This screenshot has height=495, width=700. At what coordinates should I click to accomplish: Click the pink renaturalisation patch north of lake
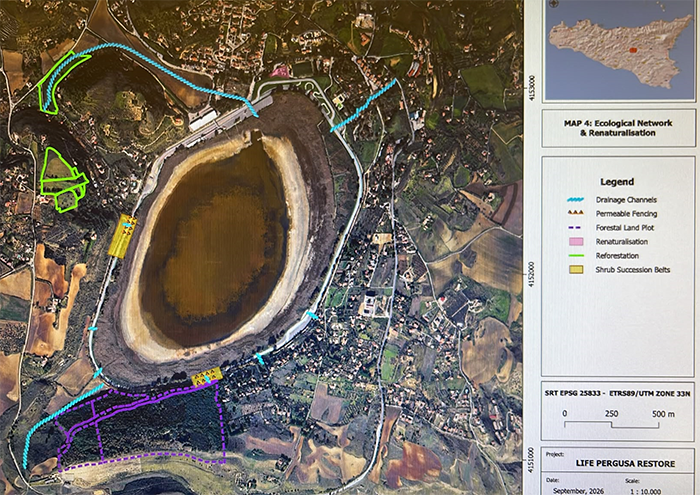pyautogui.click(x=279, y=71)
